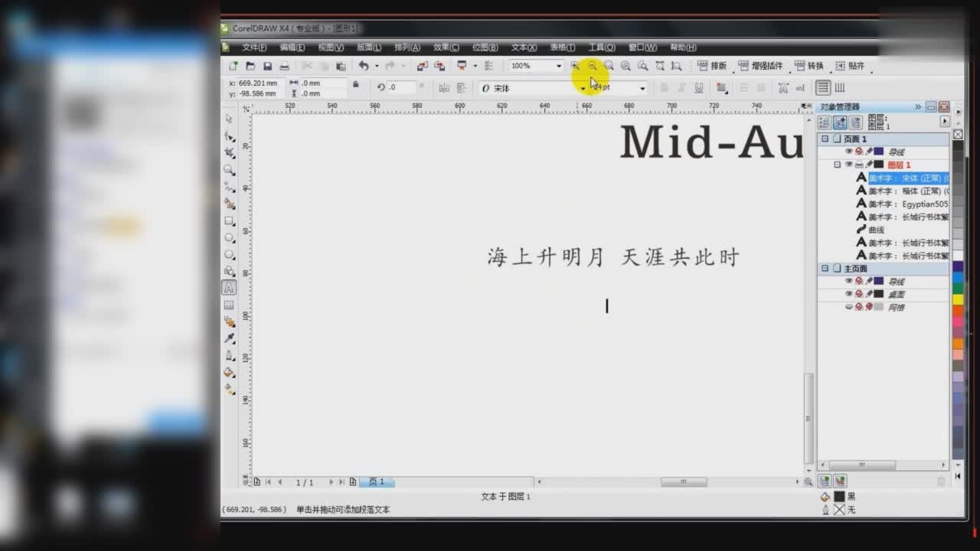Screen dimensions: 980x551
Task: Collapse the 图层 1 tree node
Action: point(837,165)
